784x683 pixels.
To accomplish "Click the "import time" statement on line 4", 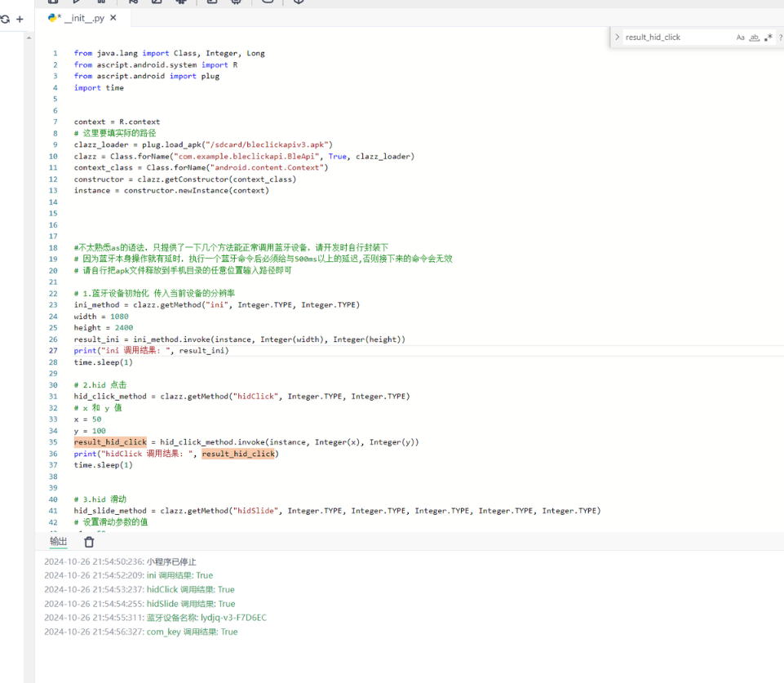I will click(x=99, y=87).
